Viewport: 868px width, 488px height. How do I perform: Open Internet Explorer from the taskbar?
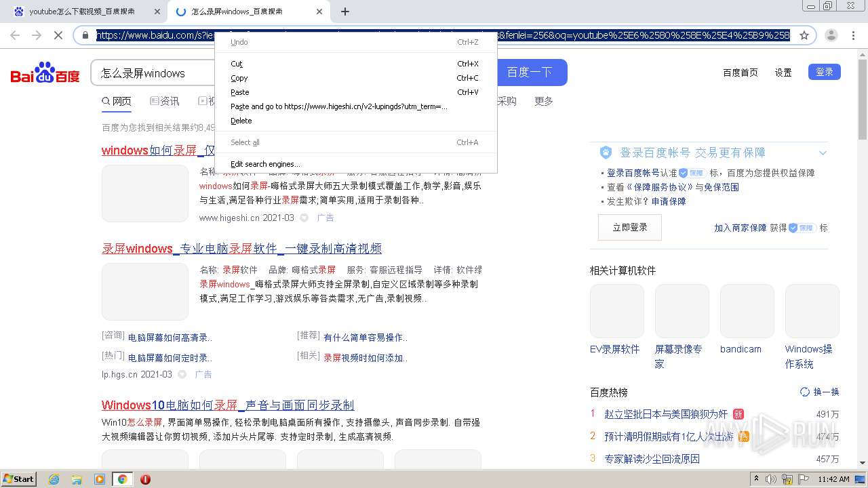(54, 479)
